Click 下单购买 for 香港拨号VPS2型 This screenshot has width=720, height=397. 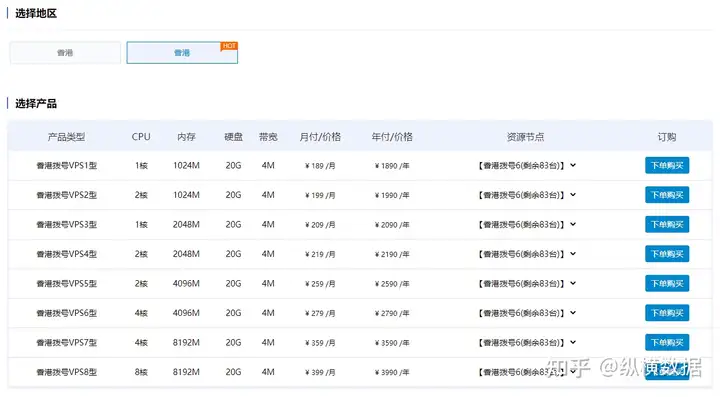coord(667,195)
